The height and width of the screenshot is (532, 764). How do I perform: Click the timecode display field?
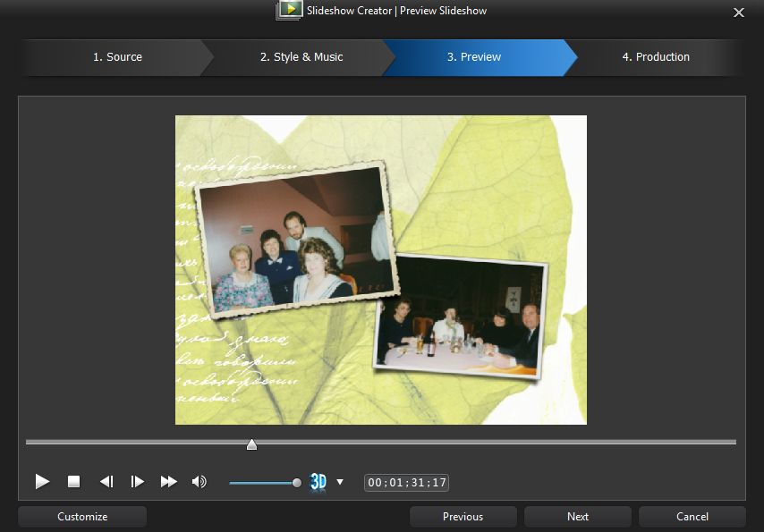click(406, 483)
